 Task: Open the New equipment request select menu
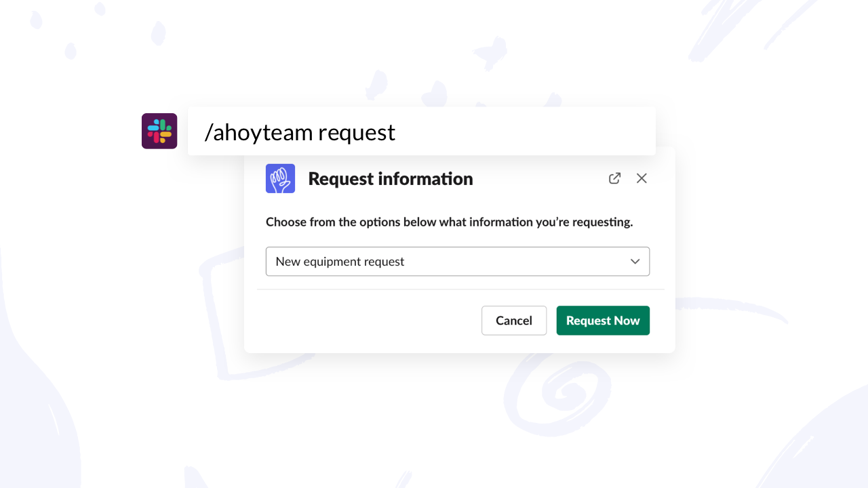457,262
